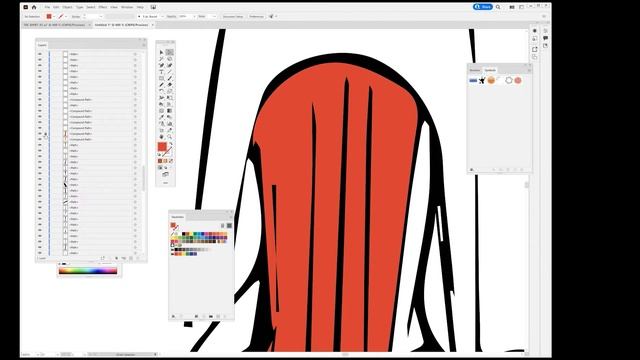Select the Pen tool
640x360 pixels.
[162, 65]
